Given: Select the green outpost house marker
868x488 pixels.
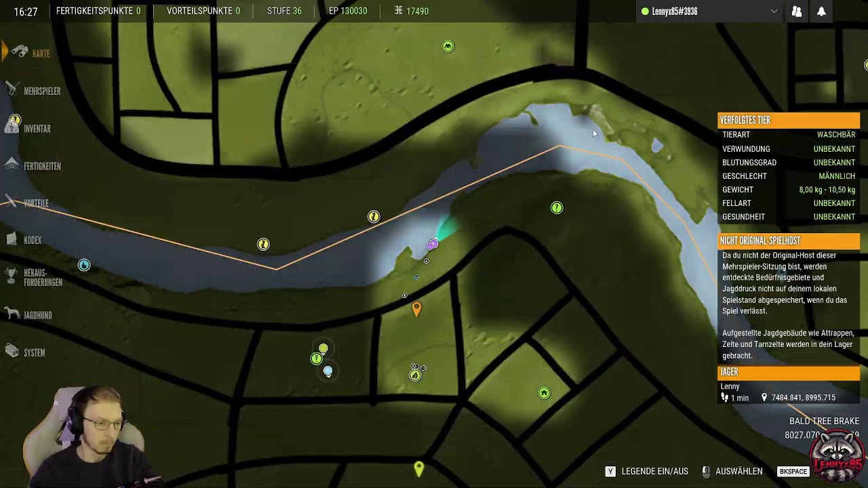Looking at the screenshot, I should pyautogui.click(x=544, y=393).
